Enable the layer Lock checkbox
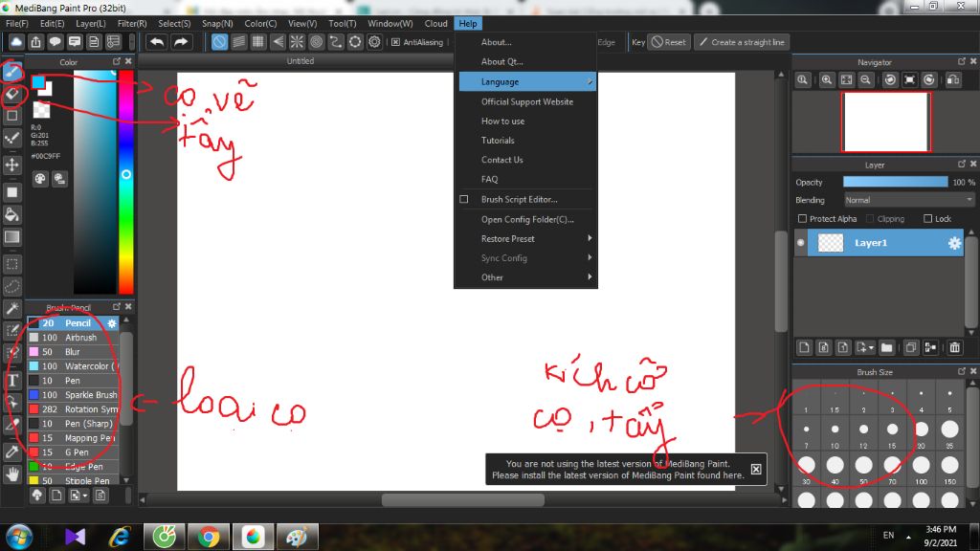The width and height of the screenshot is (980, 551). (928, 219)
